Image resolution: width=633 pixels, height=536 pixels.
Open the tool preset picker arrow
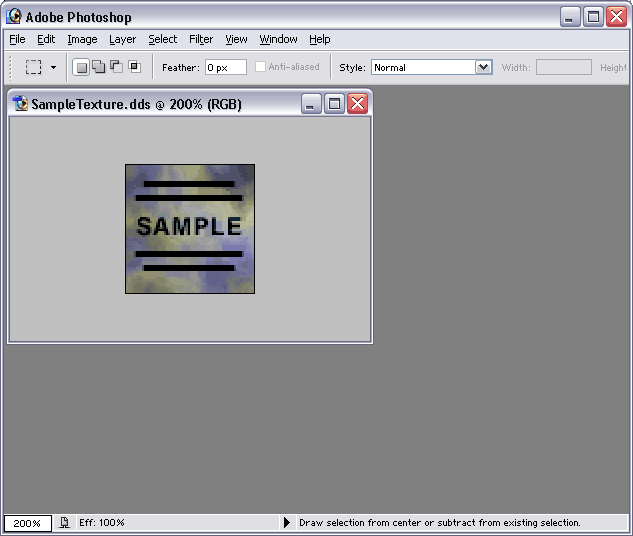[x=53, y=67]
